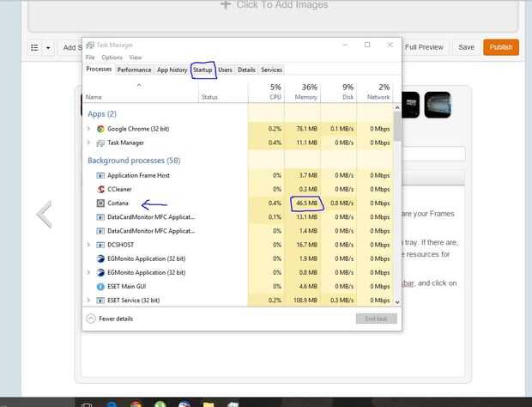
Task: Expand the second EGMonito Application (0.8 MB) row
Action: tap(88, 272)
